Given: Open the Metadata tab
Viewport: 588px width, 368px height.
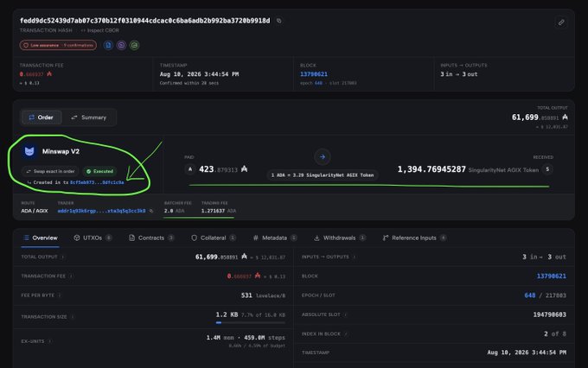Looking at the screenshot, I should click(275, 238).
